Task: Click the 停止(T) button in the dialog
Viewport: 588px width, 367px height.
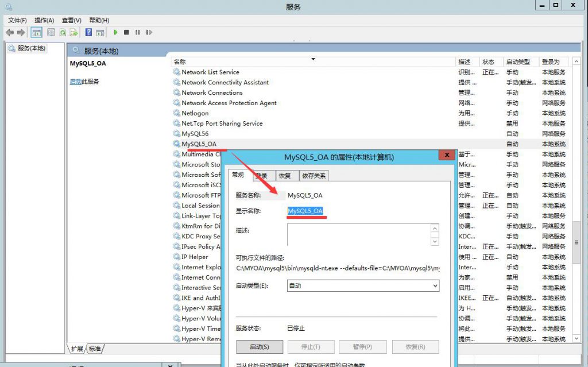Action: tap(311, 347)
